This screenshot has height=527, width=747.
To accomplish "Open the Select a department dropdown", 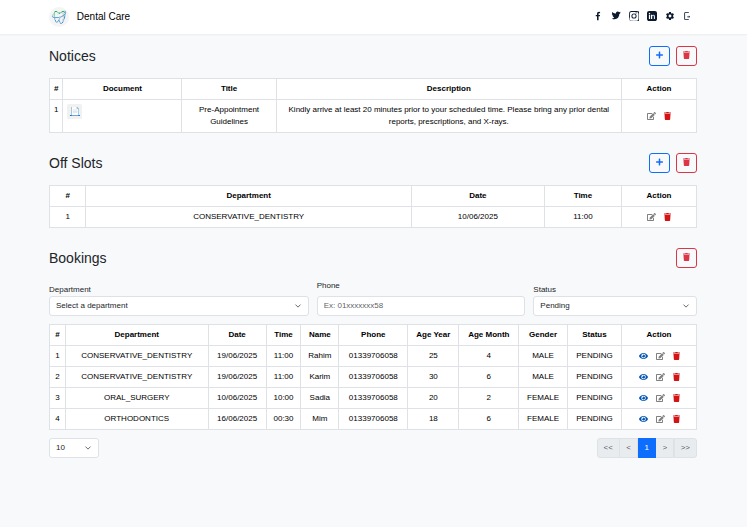I will pos(179,306).
